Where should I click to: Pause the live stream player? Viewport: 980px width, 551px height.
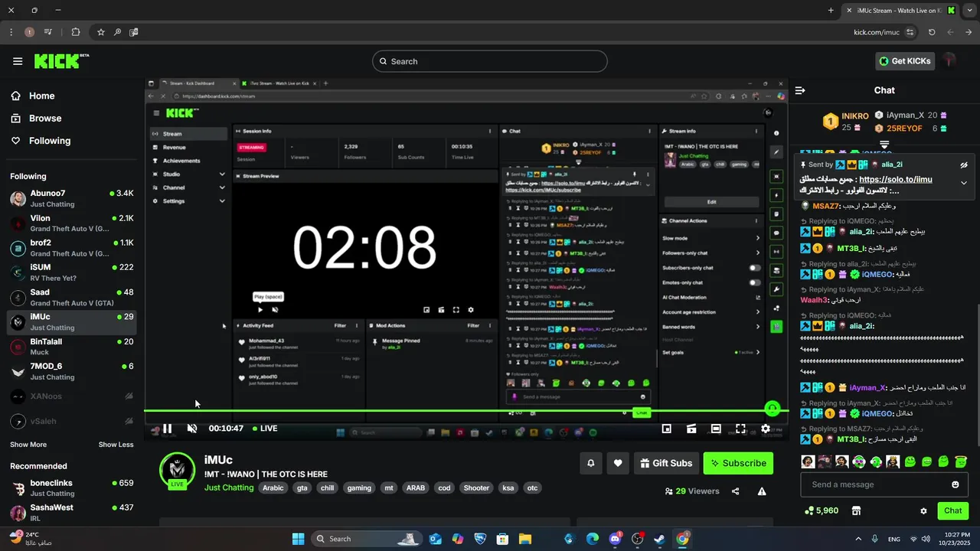(167, 429)
